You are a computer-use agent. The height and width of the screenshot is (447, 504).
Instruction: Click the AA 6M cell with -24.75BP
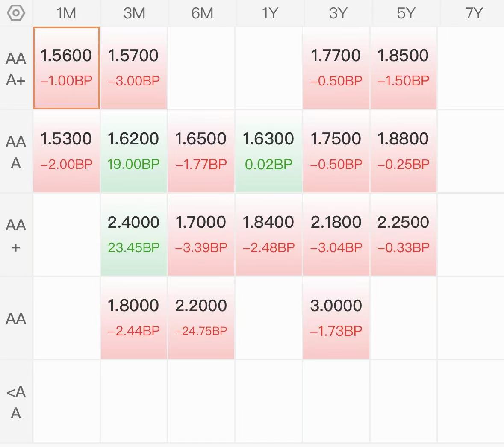tap(201, 318)
